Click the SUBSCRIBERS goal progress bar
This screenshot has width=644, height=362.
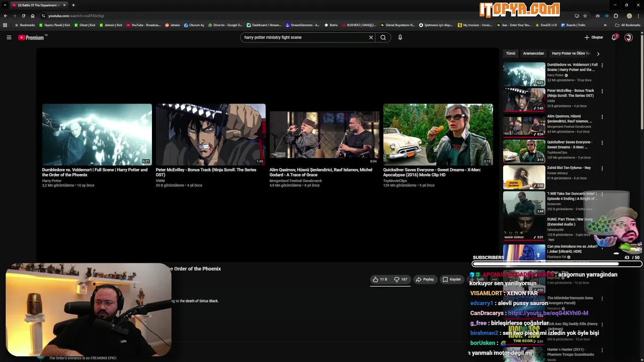(x=557, y=263)
